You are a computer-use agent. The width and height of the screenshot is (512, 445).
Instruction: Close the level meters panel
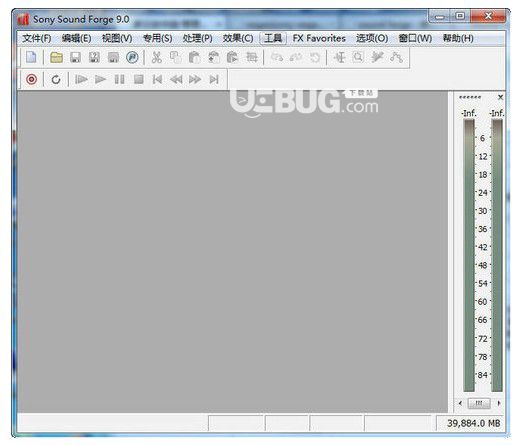(x=500, y=97)
